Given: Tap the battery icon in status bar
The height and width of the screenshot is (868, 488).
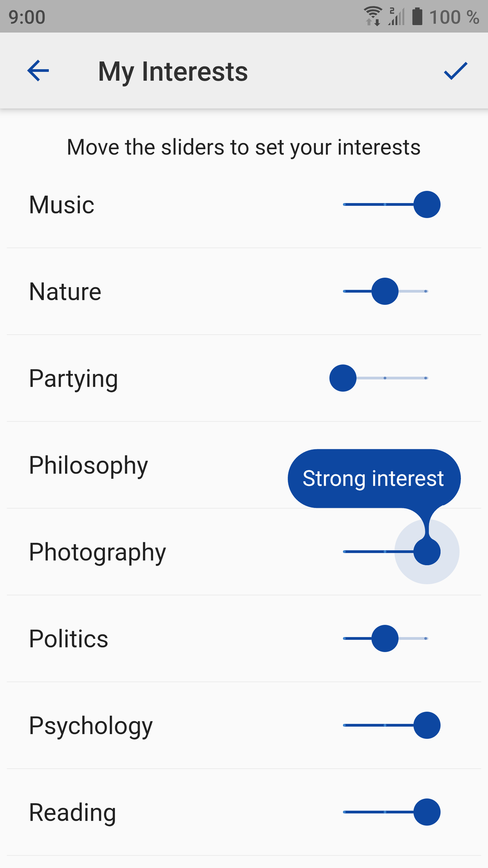Looking at the screenshot, I should (x=417, y=16).
